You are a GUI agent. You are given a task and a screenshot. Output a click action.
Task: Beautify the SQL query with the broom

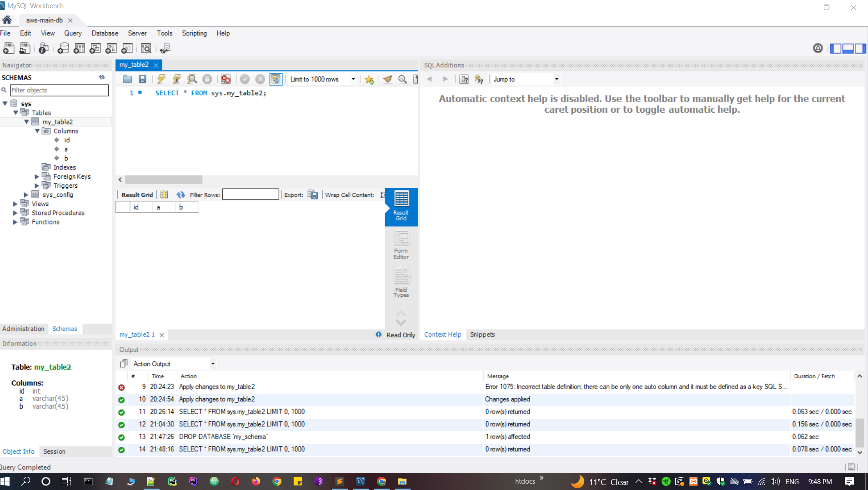coord(387,79)
